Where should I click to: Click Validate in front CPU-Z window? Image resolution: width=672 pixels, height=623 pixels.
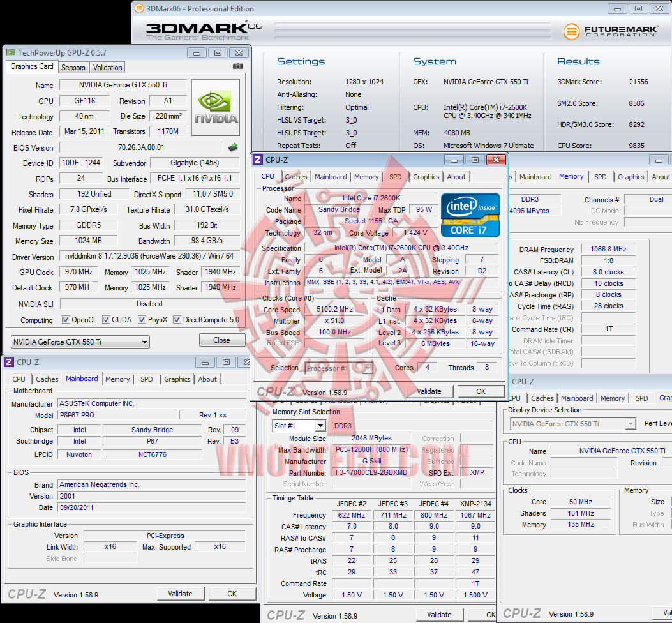point(429,391)
